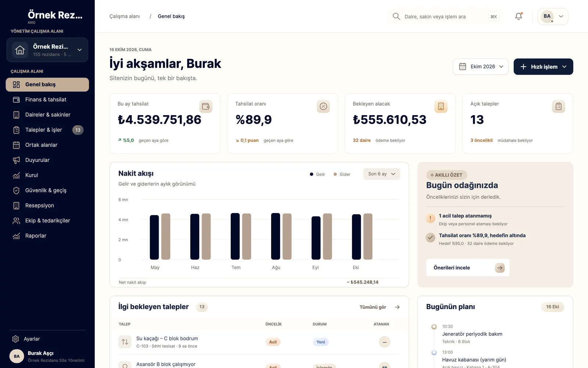Click the Önerileri incele button

[468, 268]
